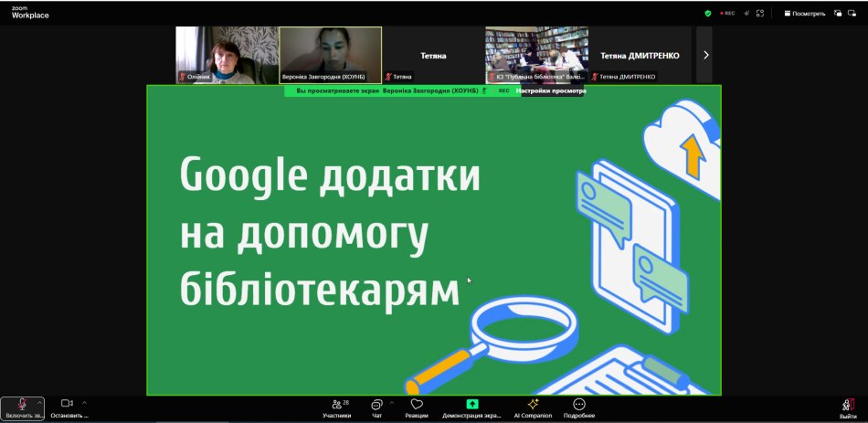Screen dimensions: 868x423
Task: Click the REC recording indicator
Action: (x=726, y=14)
